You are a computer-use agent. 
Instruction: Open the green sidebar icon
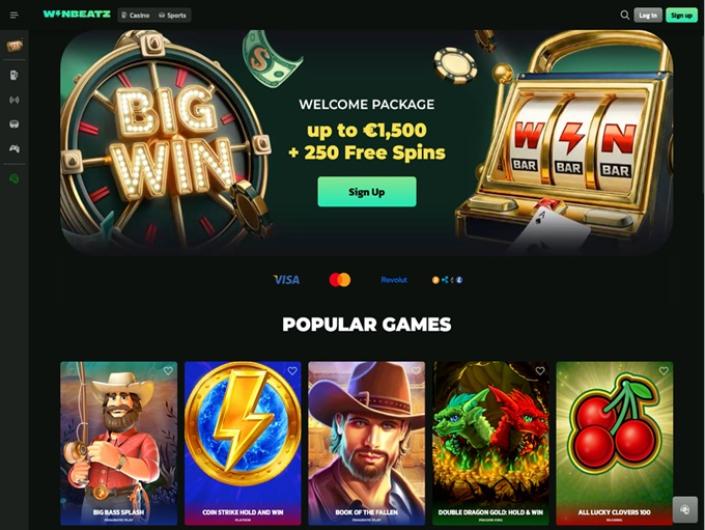pos(14,179)
